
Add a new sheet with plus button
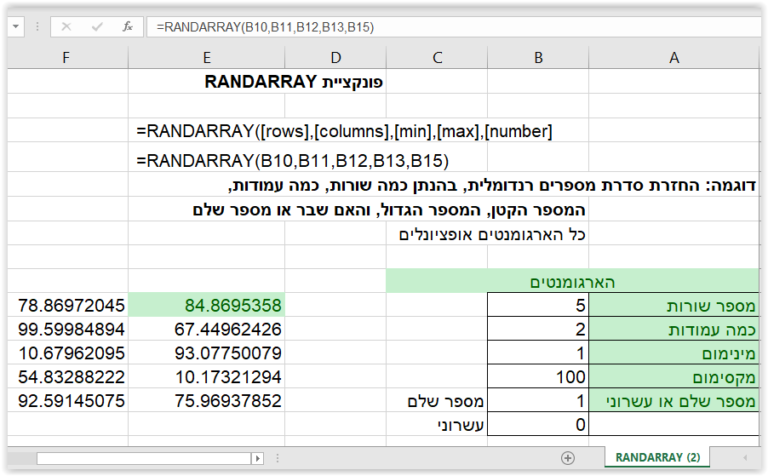(568, 458)
